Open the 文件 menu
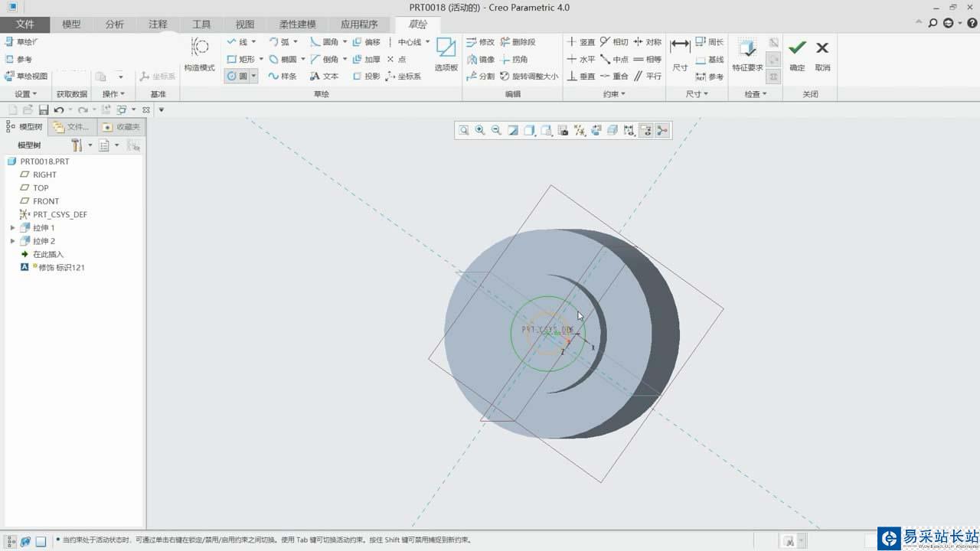Viewport: 980px width, 551px height. coord(25,24)
